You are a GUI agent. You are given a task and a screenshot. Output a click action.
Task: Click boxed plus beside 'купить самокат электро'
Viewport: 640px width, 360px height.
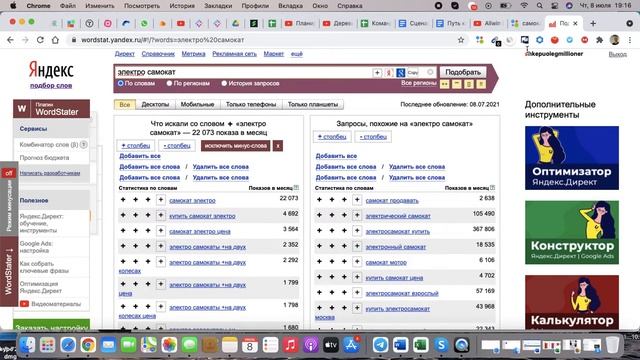161,215
